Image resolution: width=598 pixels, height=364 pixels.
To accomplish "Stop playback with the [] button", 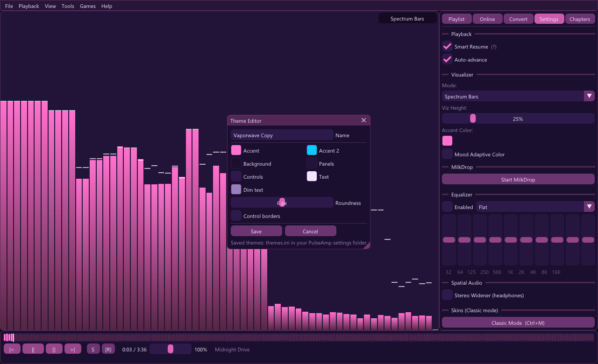I will point(54,349).
